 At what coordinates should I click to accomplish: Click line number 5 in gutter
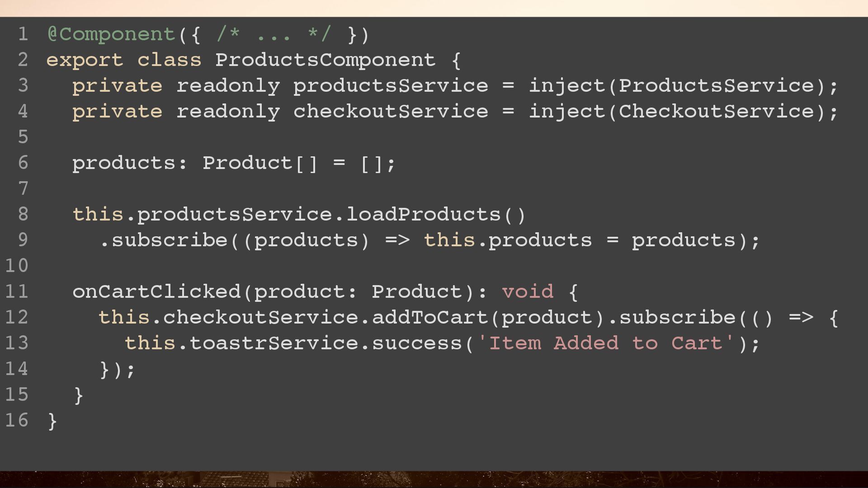pos(23,137)
